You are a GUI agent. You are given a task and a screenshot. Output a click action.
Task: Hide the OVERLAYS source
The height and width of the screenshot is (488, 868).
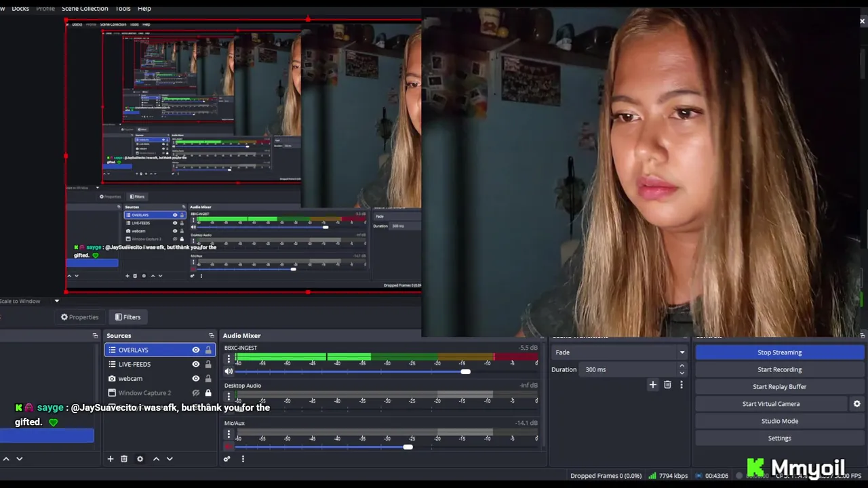tap(196, 350)
